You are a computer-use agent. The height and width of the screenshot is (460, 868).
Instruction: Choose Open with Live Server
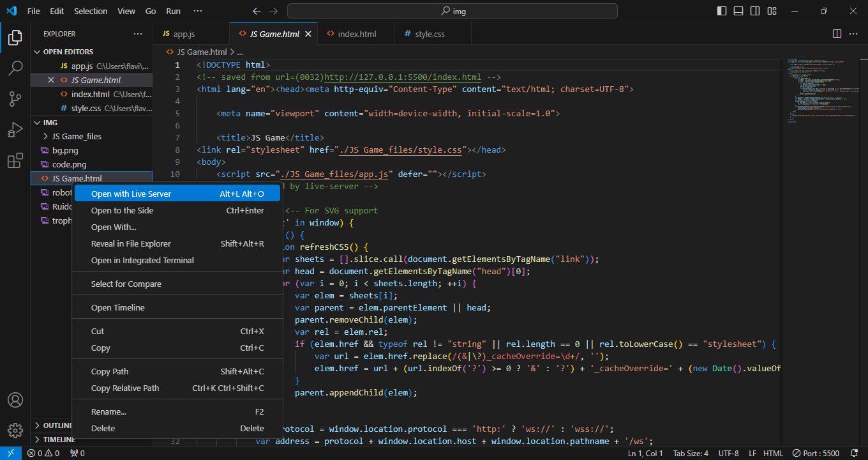click(x=177, y=194)
